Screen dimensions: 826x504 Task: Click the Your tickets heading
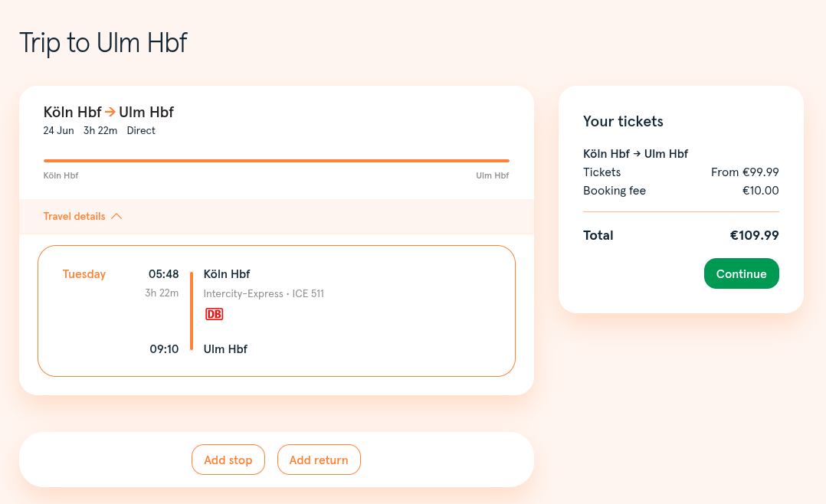coord(623,122)
